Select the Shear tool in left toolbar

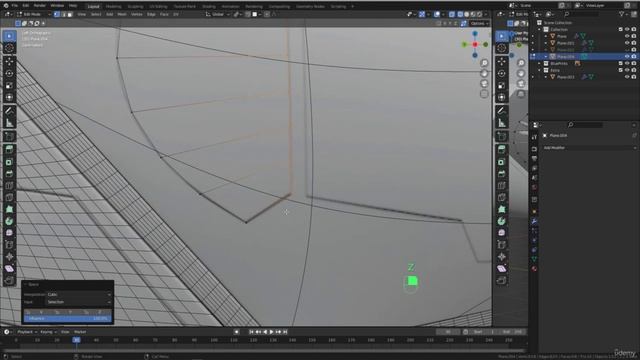(9, 269)
